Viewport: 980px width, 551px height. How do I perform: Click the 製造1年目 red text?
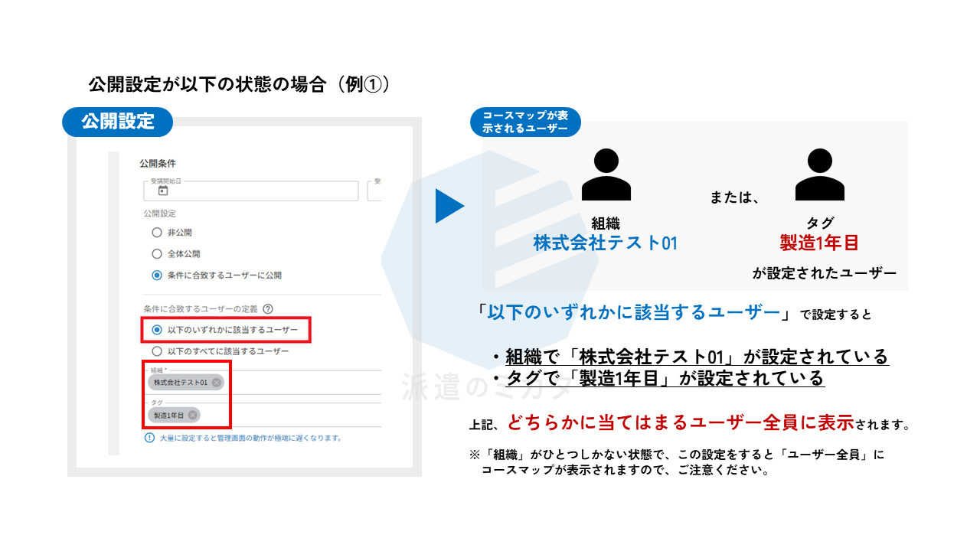click(819, 243)
